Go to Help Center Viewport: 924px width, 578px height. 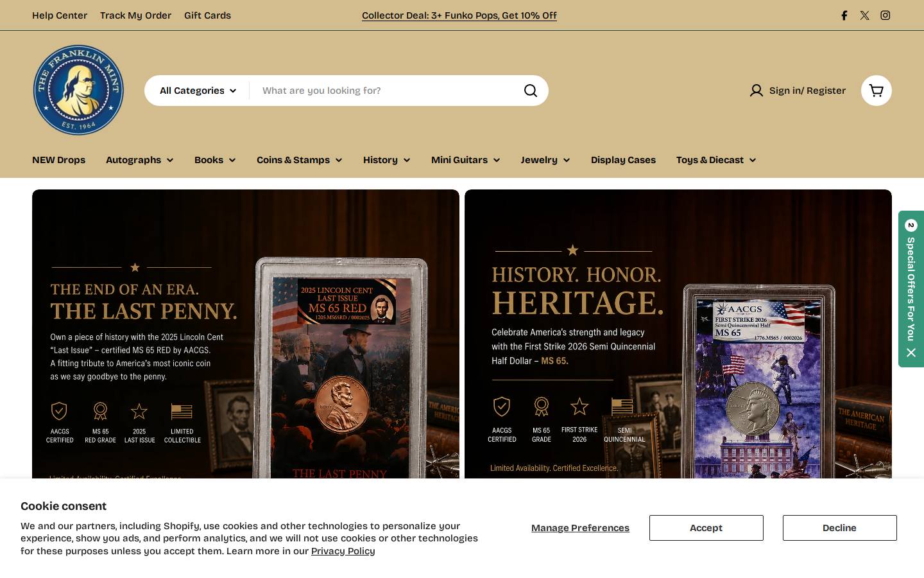pos(60,15)
